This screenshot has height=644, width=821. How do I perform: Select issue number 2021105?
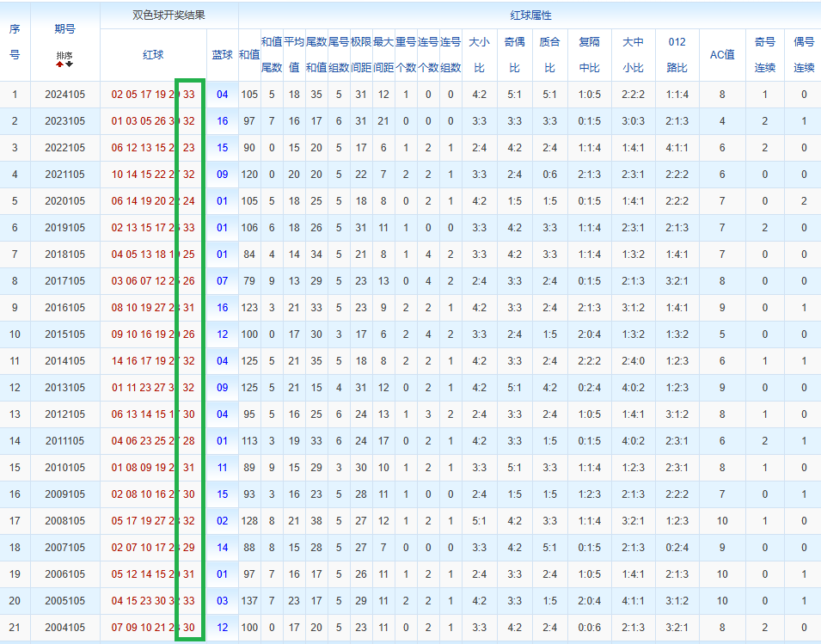point(65,175)
